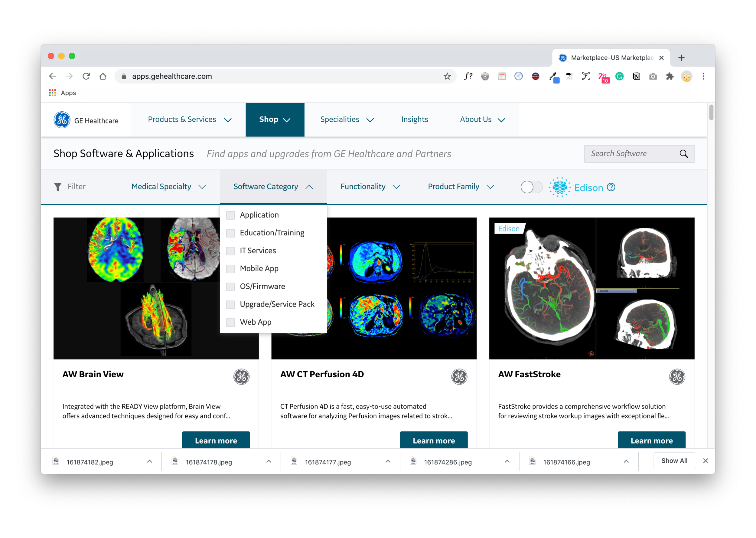Open the Shop menu
This screenshot has width=756, height=538.
[x=275, y=120]
